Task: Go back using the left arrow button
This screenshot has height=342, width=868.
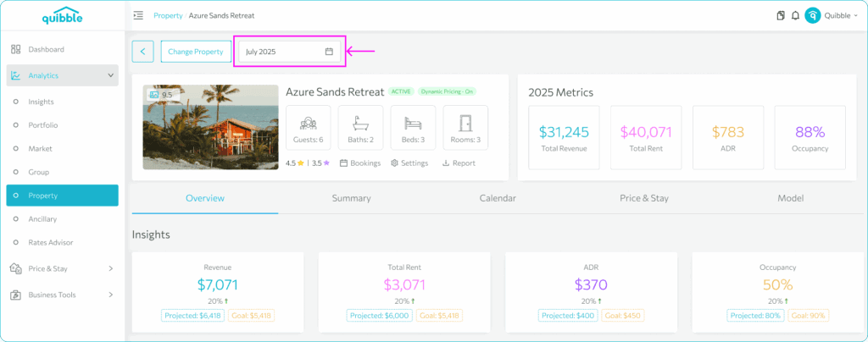Action: point(142,52)
